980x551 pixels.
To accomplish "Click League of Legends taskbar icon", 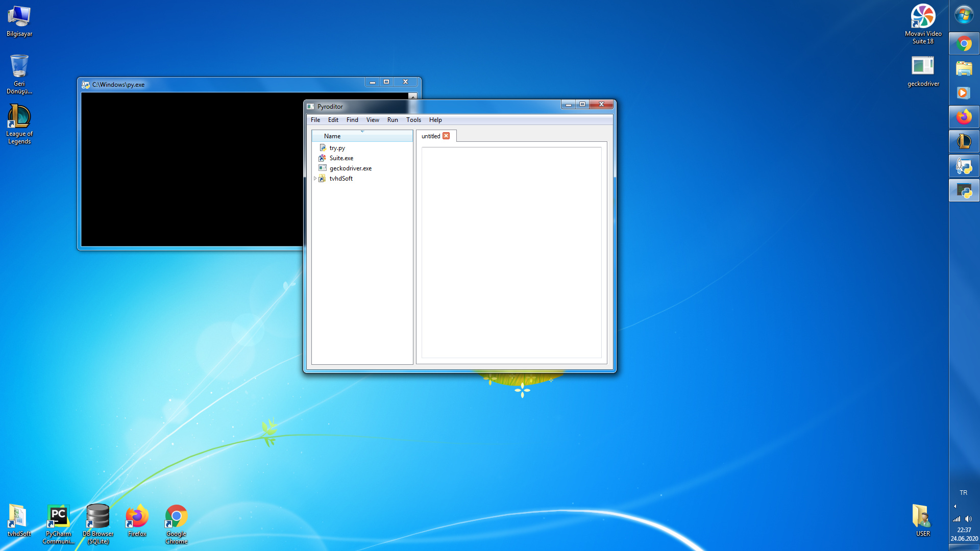I will [x=964, y=142].
